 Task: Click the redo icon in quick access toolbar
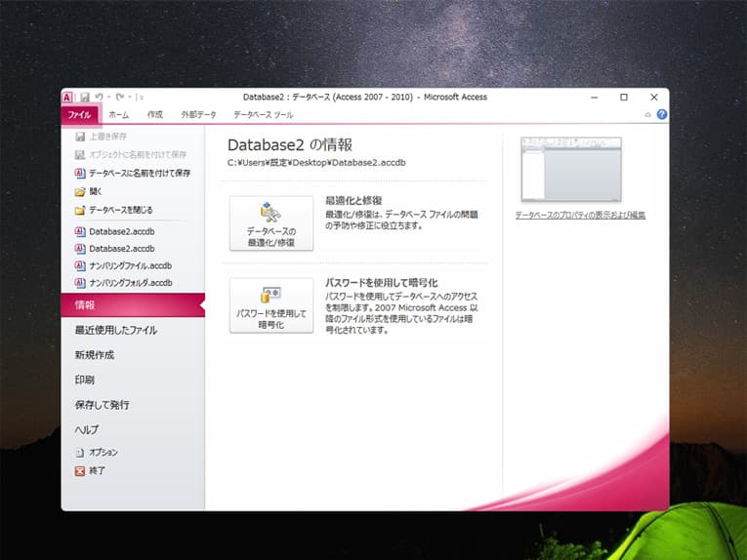coord(119,97)
